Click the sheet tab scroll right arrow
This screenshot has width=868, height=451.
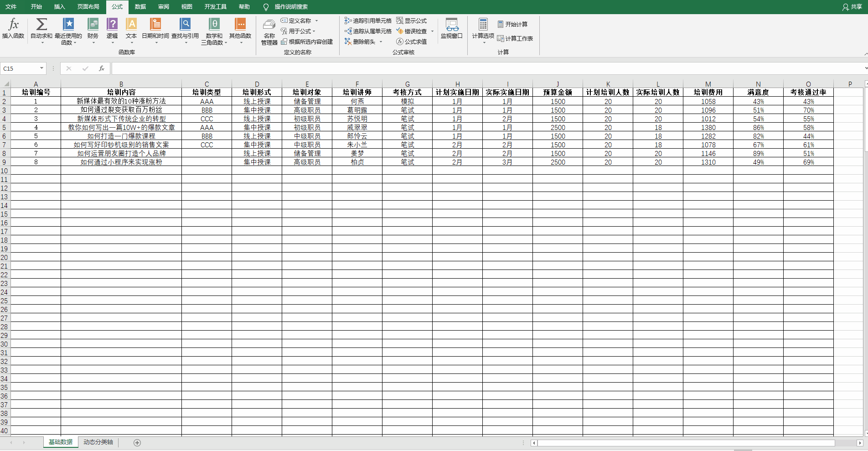coord(24,443)
